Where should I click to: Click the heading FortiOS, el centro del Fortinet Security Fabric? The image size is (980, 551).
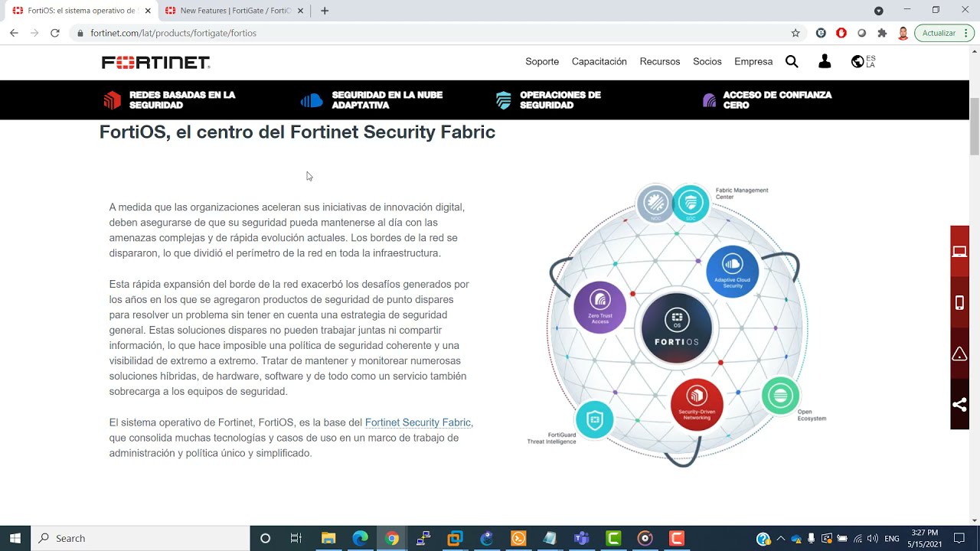click(297, 132)
